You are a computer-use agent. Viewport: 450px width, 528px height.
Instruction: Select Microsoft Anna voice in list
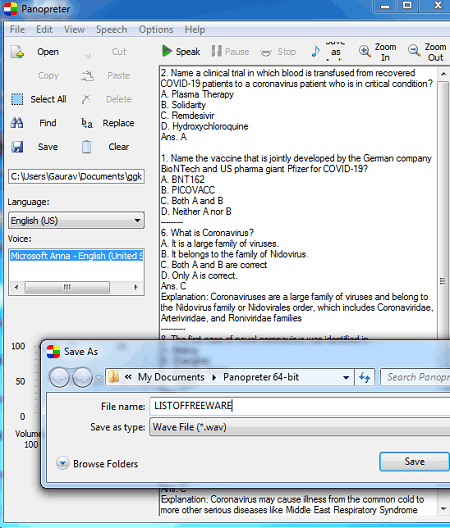click(x=76, y=256)
